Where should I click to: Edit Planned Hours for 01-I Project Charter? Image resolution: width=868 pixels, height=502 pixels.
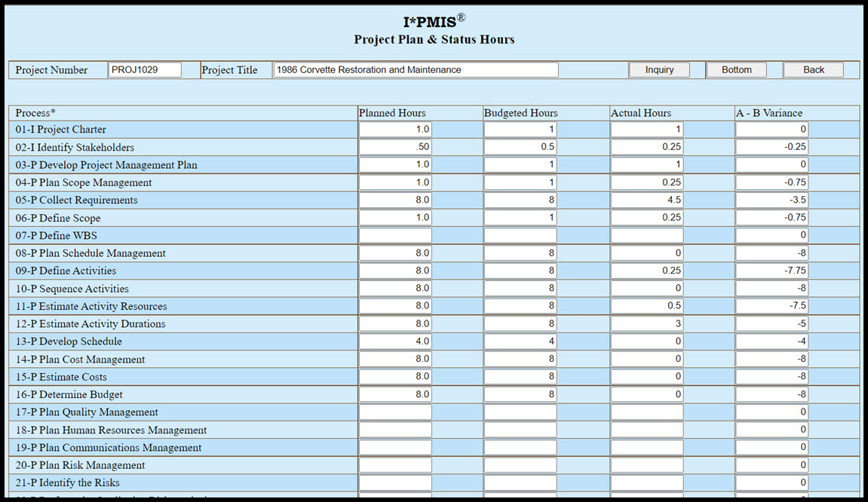(x=395, y=130)
